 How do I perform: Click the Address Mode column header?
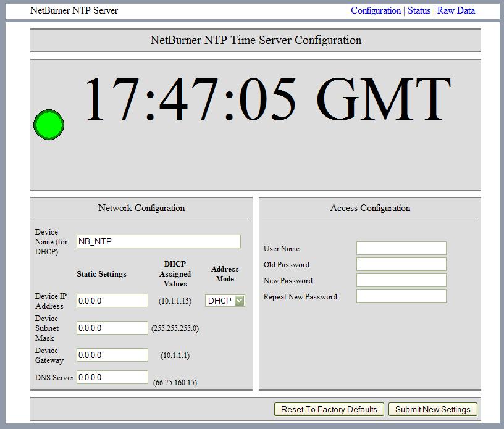pyautogui.click(x=225, y=274)
